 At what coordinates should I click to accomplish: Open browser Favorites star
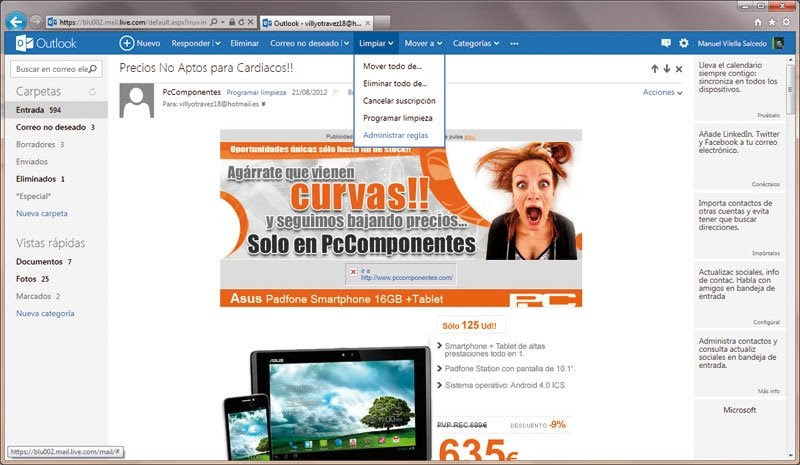coord(772,22)
